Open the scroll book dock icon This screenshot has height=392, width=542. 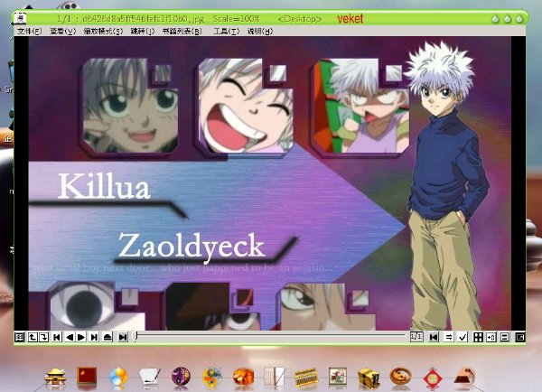click(x=274, y=377)
